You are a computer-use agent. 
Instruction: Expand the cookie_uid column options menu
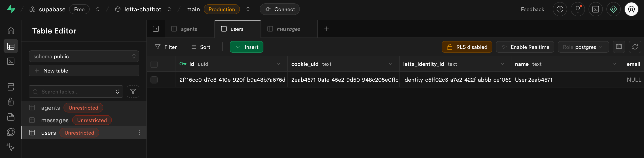(x=391, y=64)
